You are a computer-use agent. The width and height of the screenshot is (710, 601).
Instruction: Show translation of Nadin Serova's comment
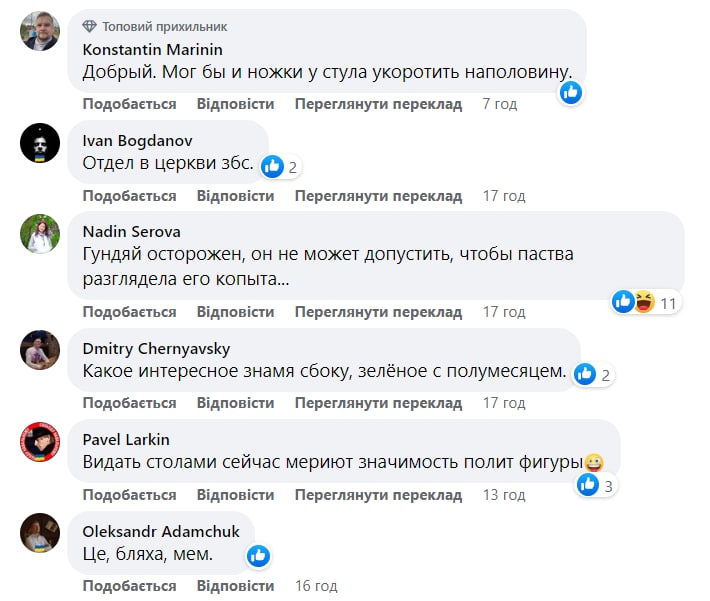[378, 312]
